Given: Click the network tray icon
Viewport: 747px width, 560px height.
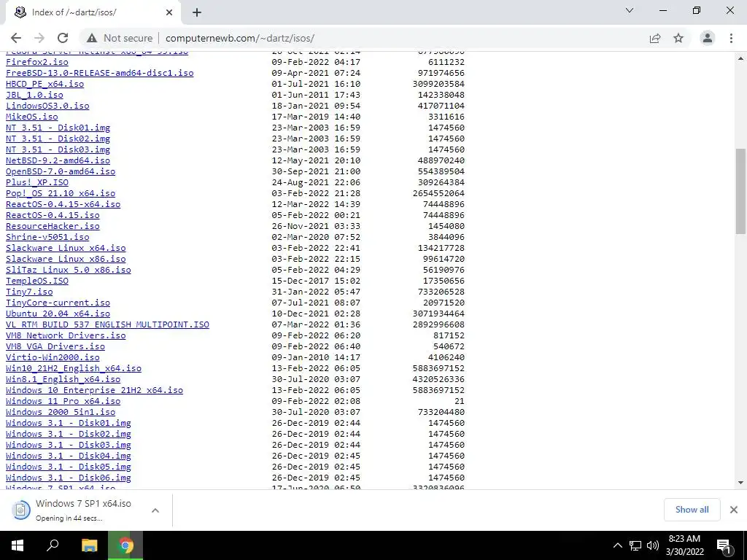Looking at the screenshot, I should tap(635, 545).
